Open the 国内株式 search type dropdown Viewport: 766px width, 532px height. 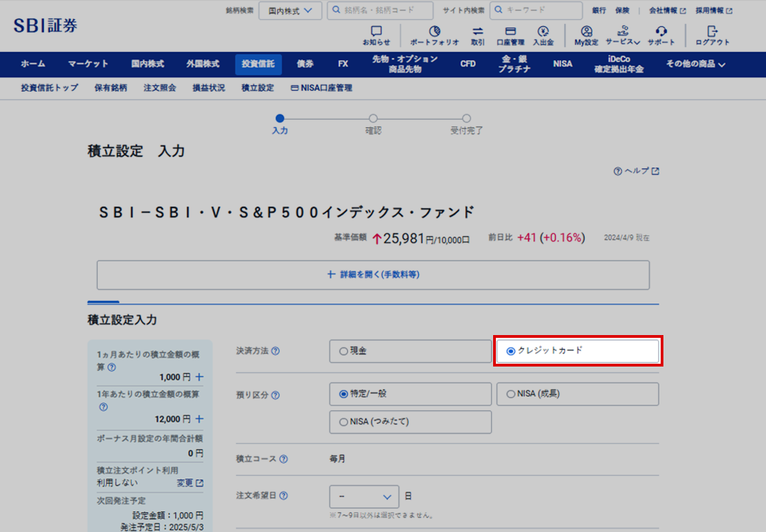click(290, 11)
